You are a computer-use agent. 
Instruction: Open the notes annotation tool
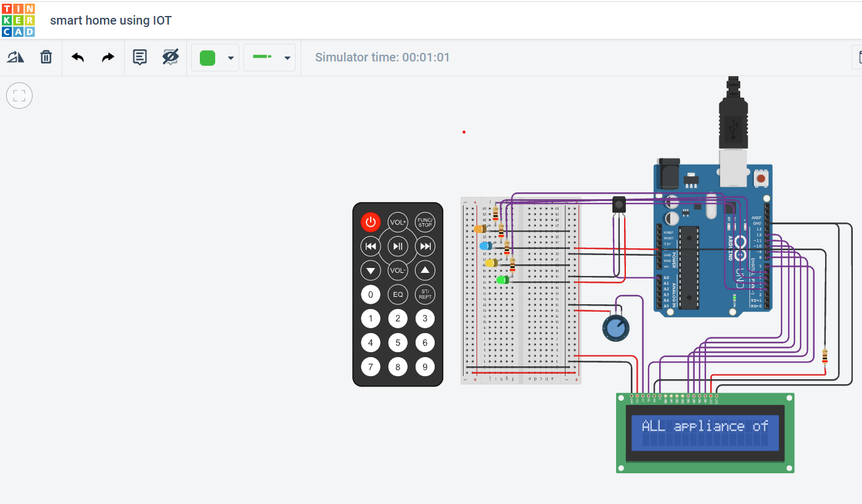click(x=140, y=57)
